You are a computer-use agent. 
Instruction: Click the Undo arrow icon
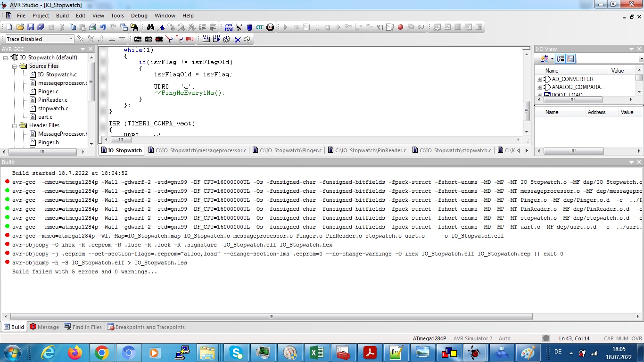coord(103,27)
